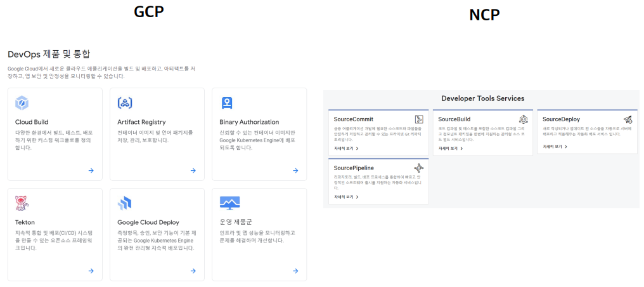The image size is (644, 287).
Task: Click the Tekton cat robot icon
Action: pos(22,203)
